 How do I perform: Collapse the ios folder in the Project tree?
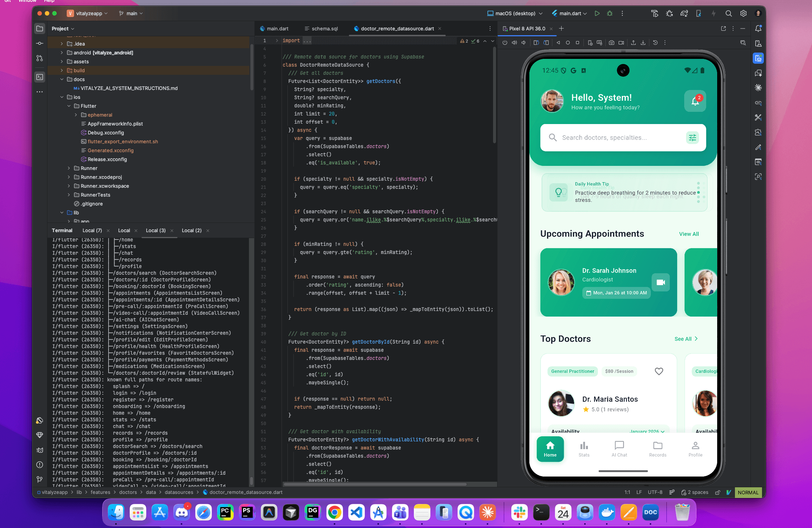pyautogui.click(x=62, y=97)
